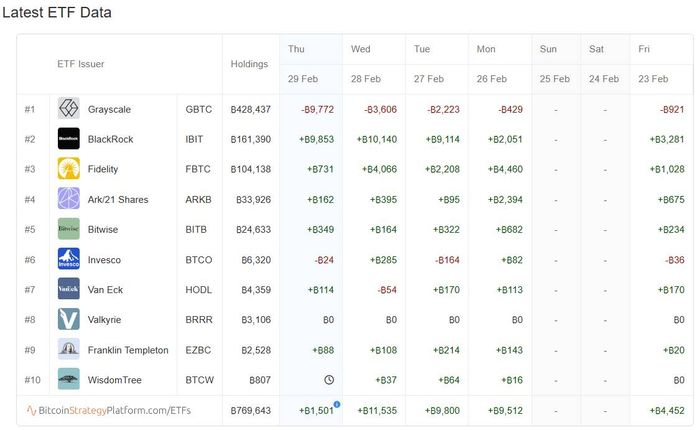
Task: Click the Holdings column header
Action: click(249, 64)
